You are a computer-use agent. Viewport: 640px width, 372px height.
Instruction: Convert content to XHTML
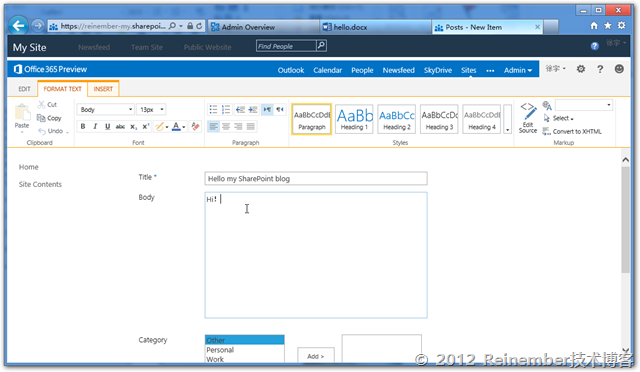(x=572, y=131)
